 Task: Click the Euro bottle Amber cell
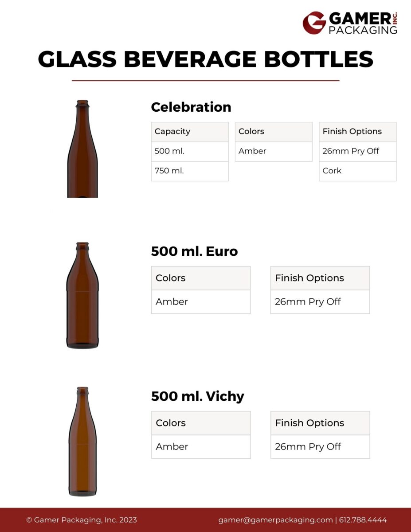(201, 302)
